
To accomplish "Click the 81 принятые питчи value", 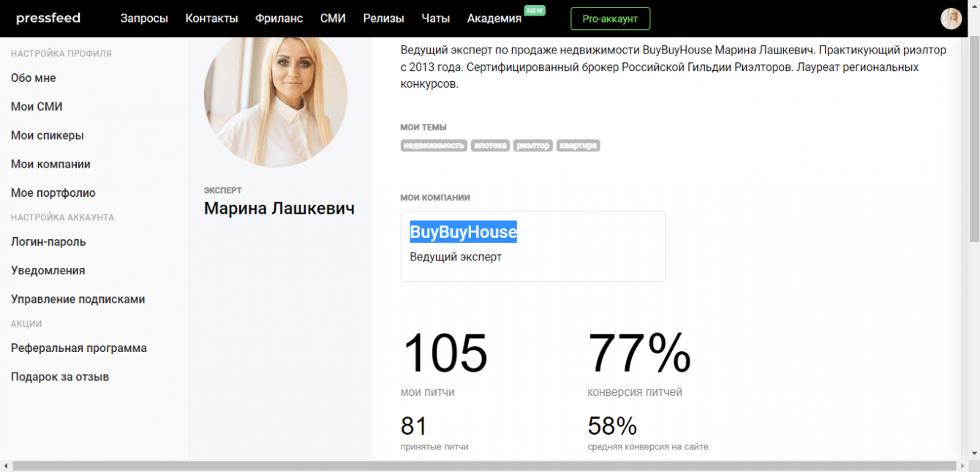I will pyautogui.click(x=414, y=426).
